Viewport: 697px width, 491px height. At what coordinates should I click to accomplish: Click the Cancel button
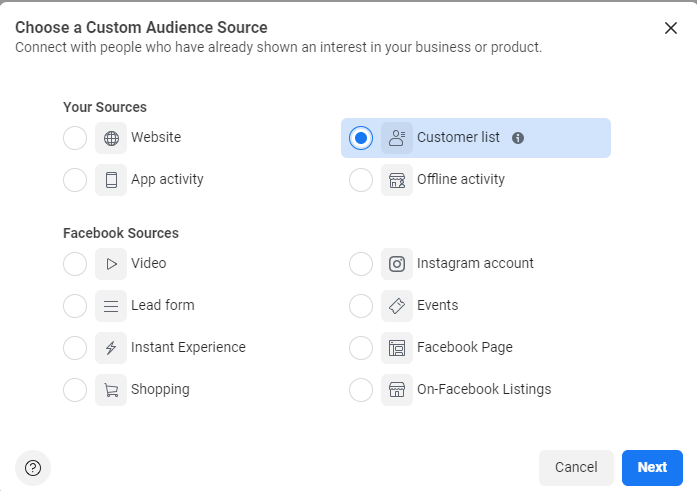tap(576, 467)
